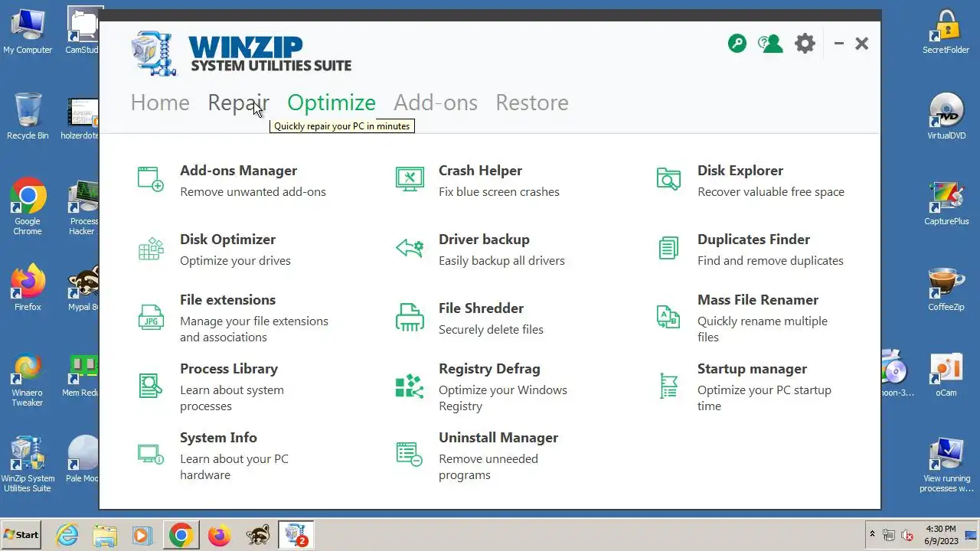Open the File extensions title link

227,300
